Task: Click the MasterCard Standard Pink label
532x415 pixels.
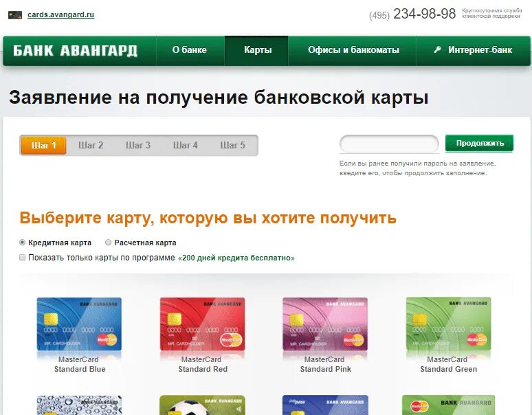Action: coord(325,364)
